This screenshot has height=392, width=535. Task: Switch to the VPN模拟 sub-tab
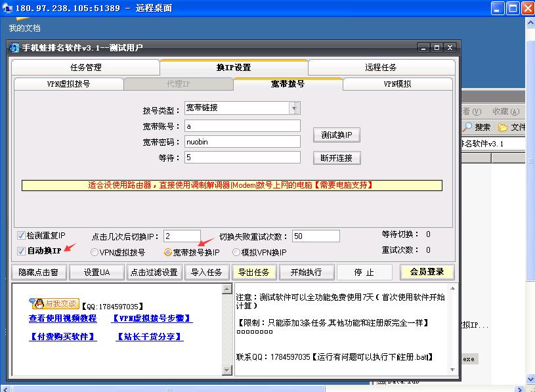pyautogui.click(x=397, y=84)
